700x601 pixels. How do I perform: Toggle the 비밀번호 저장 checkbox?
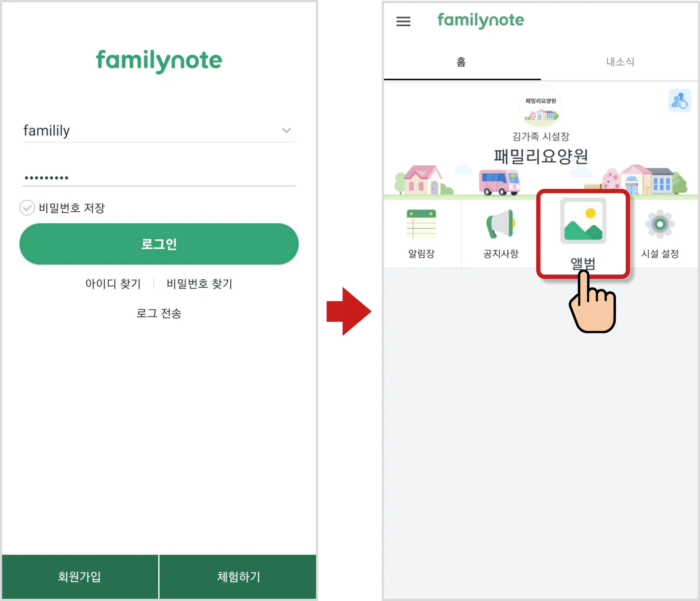[27, 208]
